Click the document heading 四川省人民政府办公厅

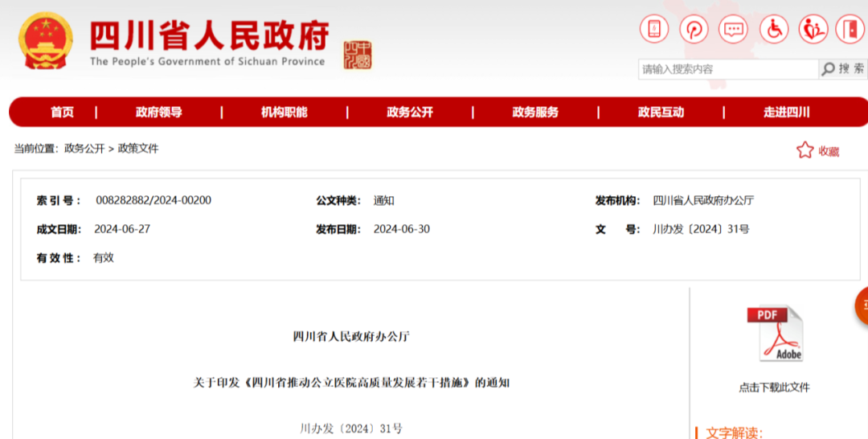tap(351, 337)
